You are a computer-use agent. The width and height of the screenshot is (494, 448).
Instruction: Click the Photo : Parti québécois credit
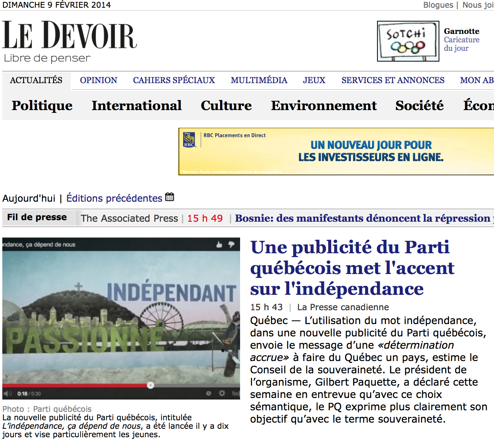[x=47, y=409]
